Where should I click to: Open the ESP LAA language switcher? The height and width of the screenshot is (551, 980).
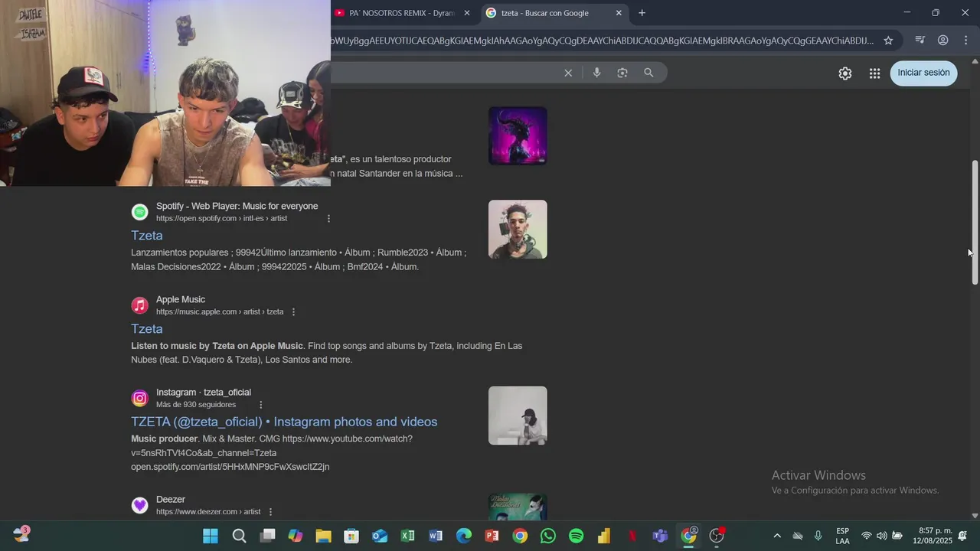842,536
